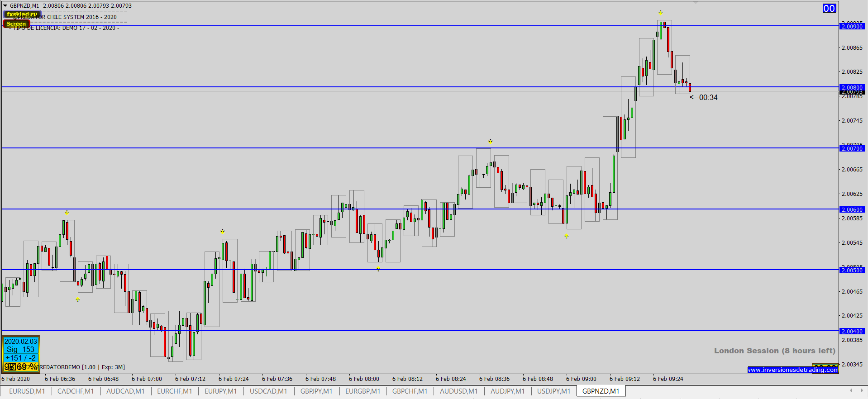Select the 2.00600 horizontal line price label
Image resolution: width=868 pixels, height=399 pixels.
pyautogui.click(x=852, y=209)
